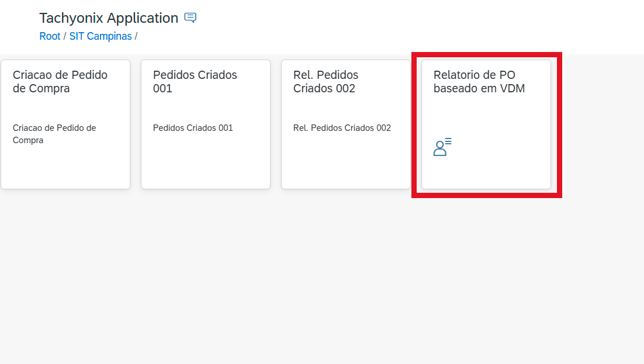The image size is (644, 364).
Task: Click the trailing slash after SIT Campinas
Action: pyautogui.click(x=136, y=36)
